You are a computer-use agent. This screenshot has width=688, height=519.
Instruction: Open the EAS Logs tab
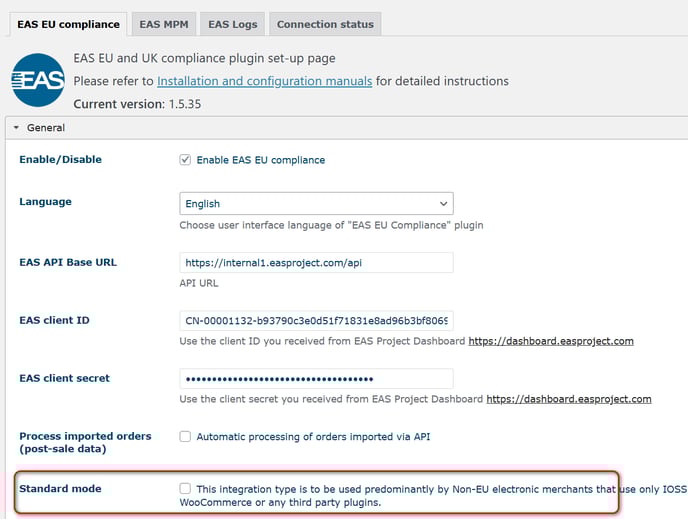point(233,24)
